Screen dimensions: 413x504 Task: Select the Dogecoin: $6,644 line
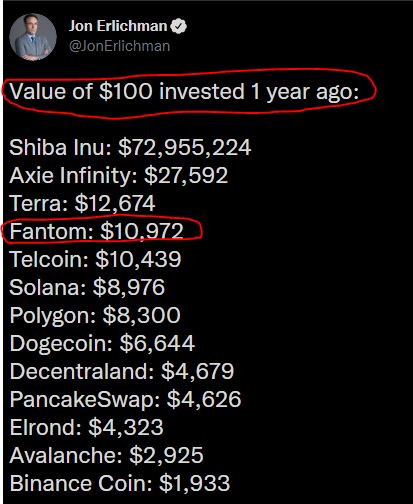coord(102,343)
